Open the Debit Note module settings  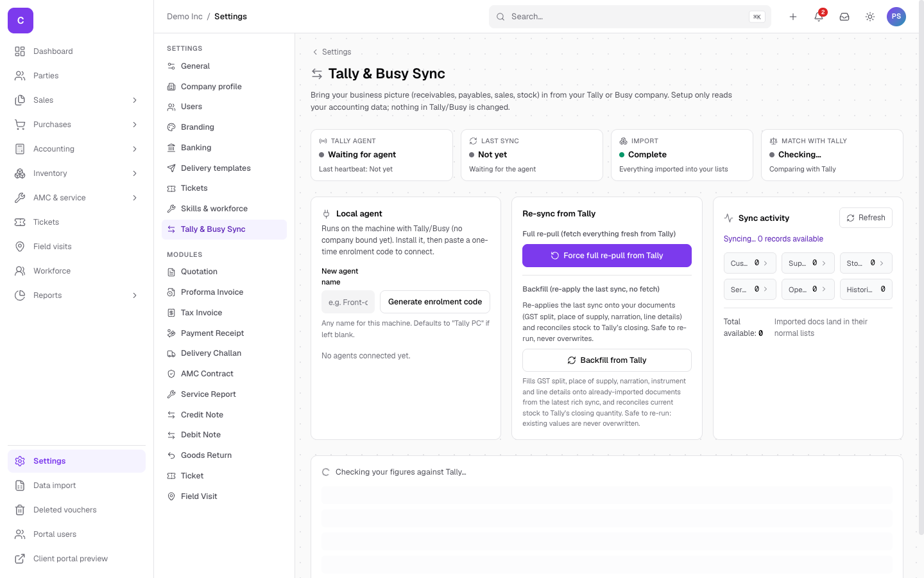[224, 435]
